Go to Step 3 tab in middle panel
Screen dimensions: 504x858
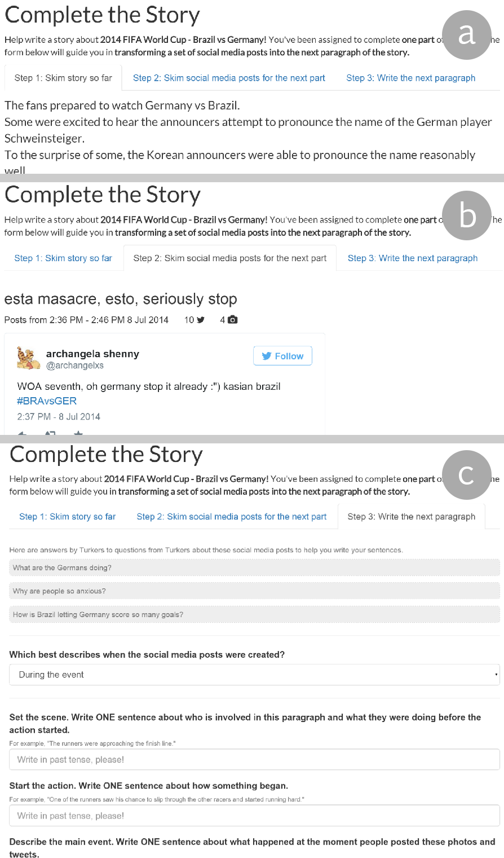412,258
